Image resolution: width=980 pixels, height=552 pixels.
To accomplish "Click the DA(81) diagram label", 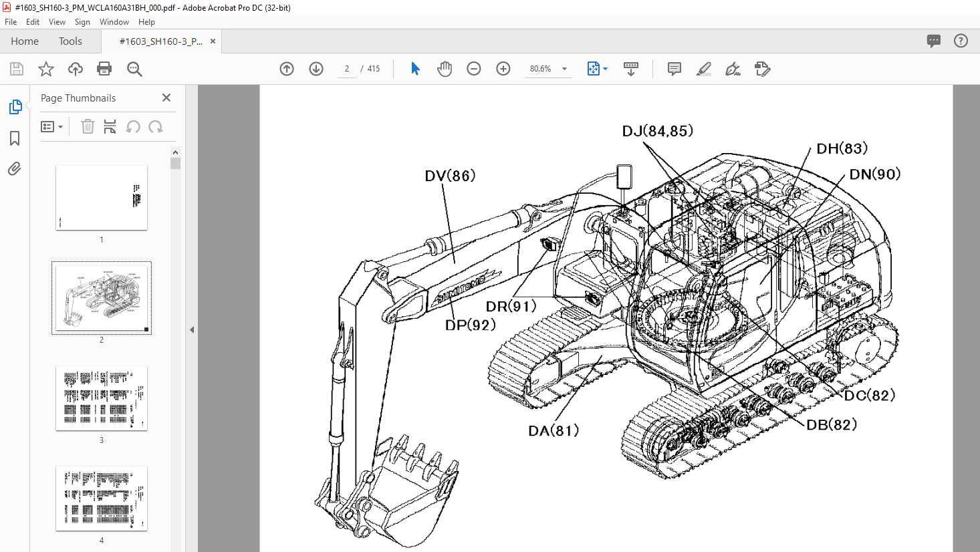I will pyautogui.click(x=554, y=430).
